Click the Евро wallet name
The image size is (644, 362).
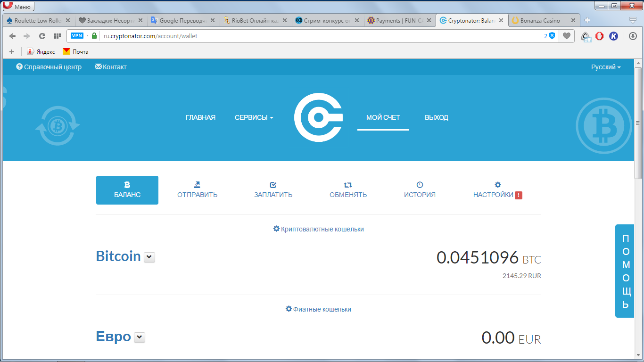pos(114,337)
